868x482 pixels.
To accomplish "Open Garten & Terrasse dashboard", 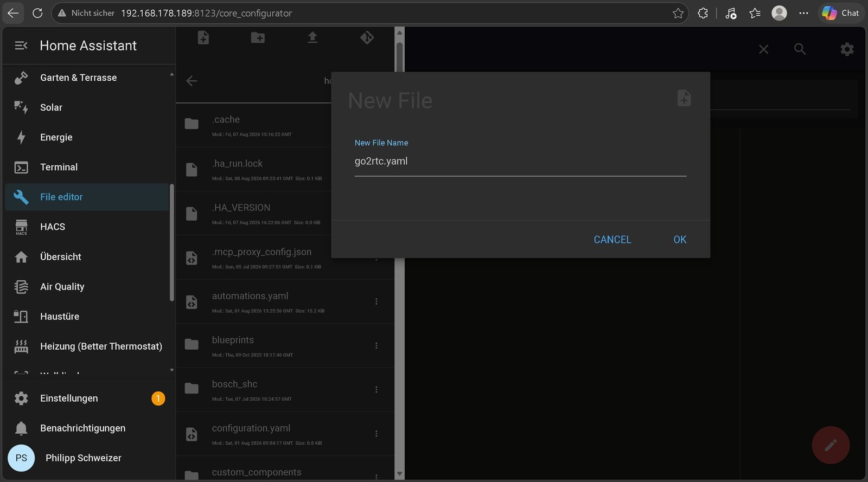I will [x=87, y=78].
